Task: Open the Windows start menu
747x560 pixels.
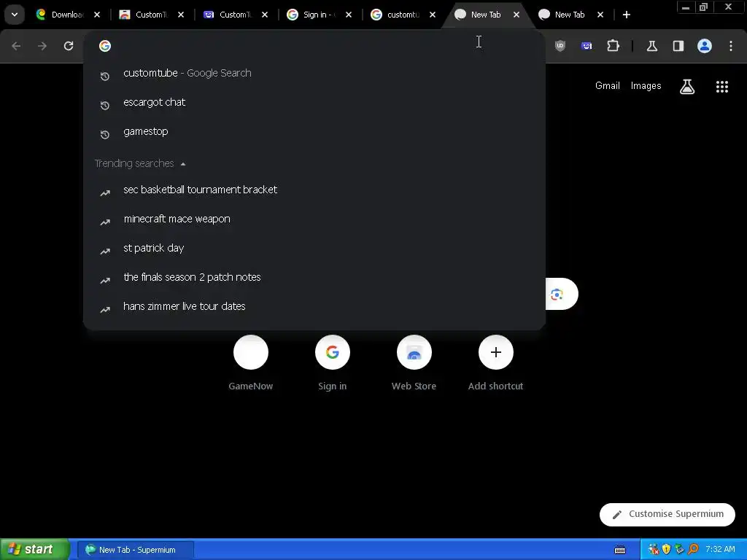Action: click(35, 550)
